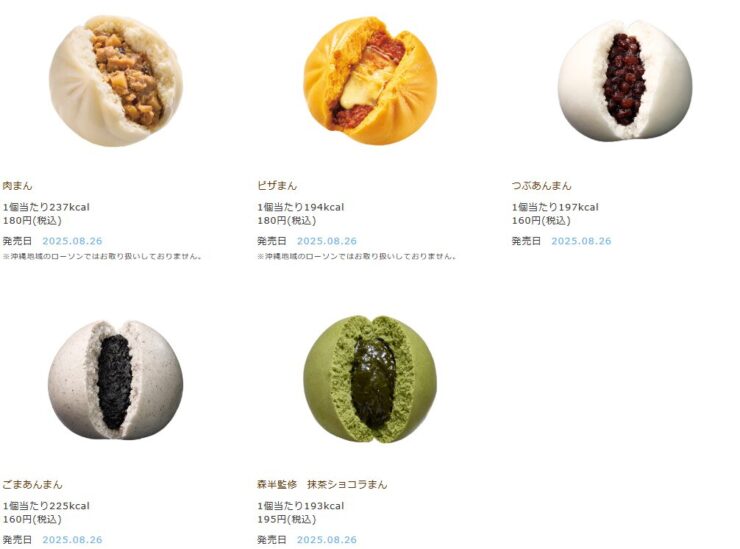Open the ごまあんまん product image
This screenshot has height=549, width=740.
116,380
